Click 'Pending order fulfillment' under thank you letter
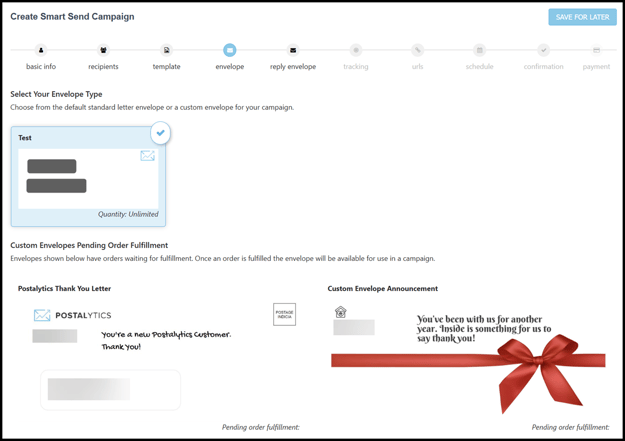The width and height of the screenshot is (625, 441). (261, 427)
